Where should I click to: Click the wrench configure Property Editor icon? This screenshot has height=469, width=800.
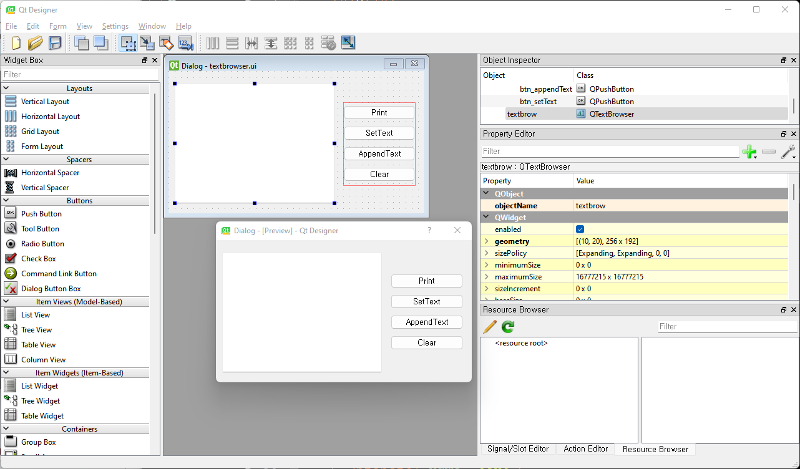tap(788, 152)
